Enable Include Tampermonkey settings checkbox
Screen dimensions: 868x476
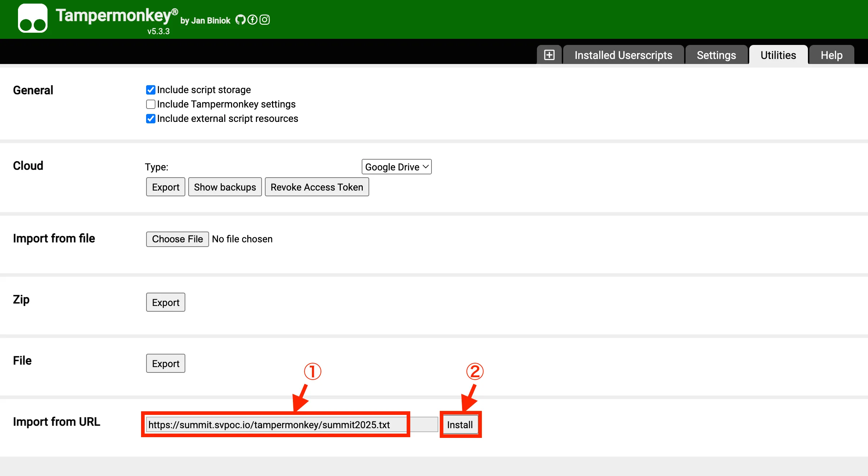tap(151, 104)
